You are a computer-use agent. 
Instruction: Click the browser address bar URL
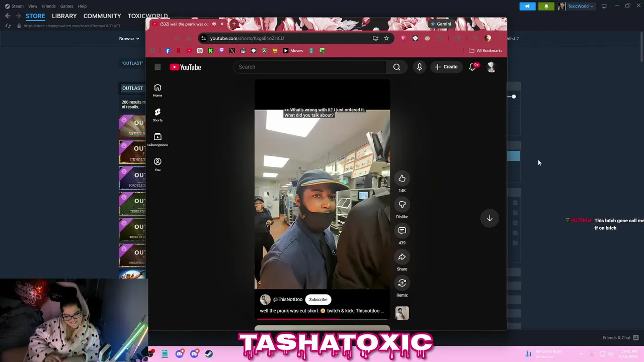(247, 38)
